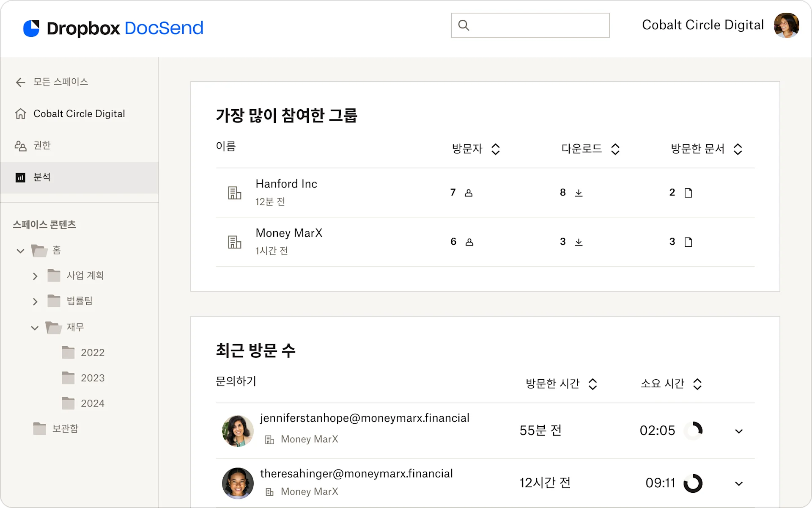Screen dimensions: 812x508
Task: Click the 법률팀 folder icon
Action: 54,301
